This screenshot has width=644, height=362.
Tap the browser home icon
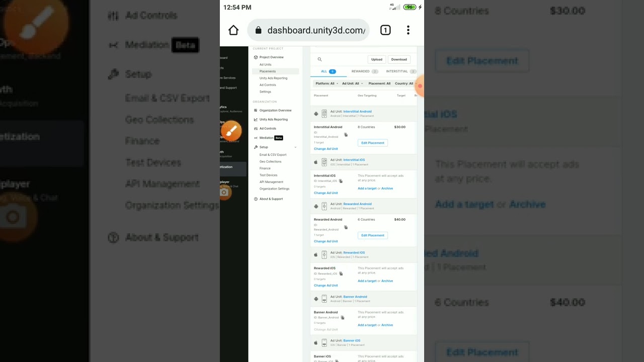pos(233,30)
